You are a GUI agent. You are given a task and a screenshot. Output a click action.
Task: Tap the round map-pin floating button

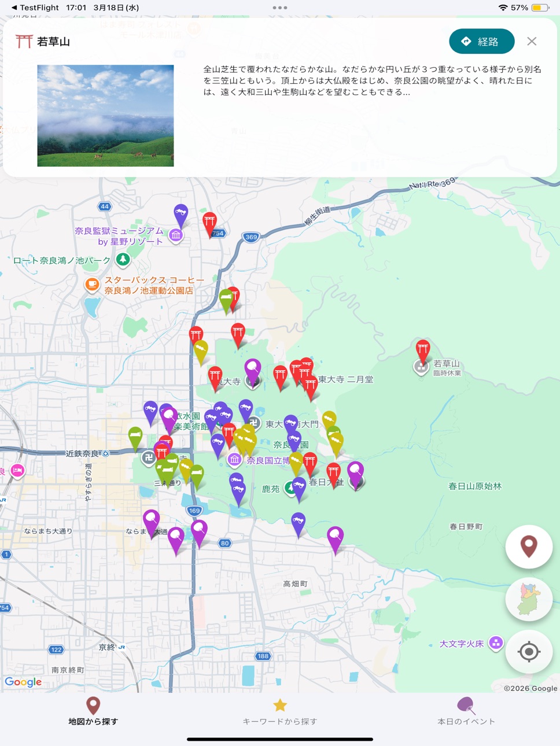(529, 546)
